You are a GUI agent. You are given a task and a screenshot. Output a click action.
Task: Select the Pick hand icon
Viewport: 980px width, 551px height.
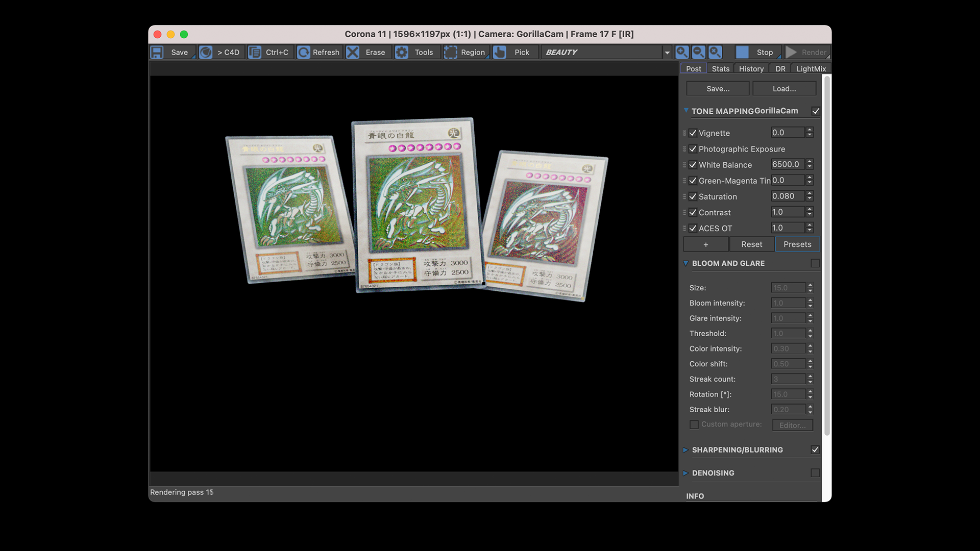pos(500,52)
